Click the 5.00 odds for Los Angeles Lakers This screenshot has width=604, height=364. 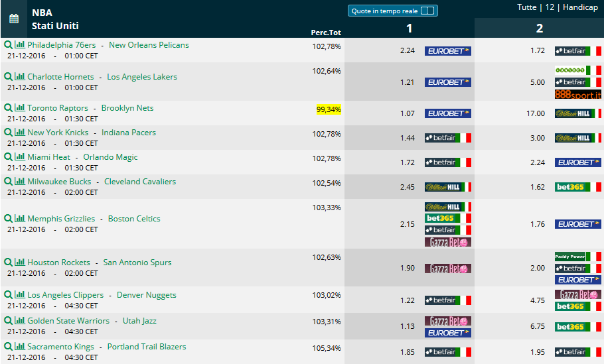[538, 82]
